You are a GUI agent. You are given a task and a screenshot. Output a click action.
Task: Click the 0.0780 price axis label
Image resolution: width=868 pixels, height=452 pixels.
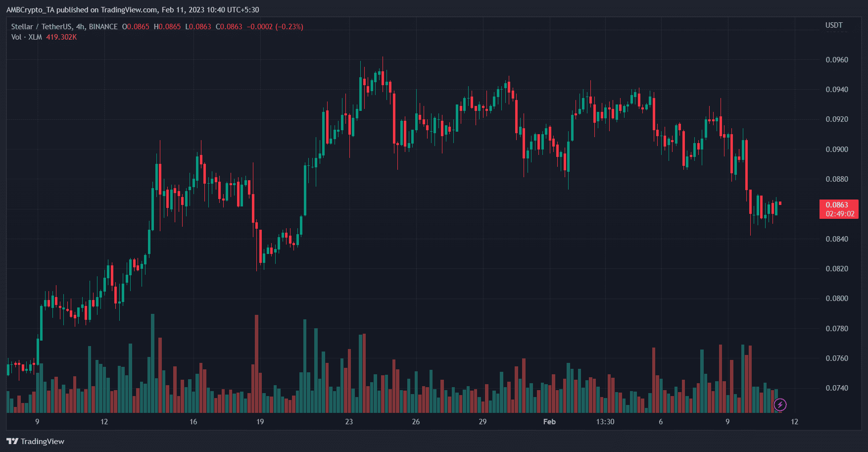point(837,329)
